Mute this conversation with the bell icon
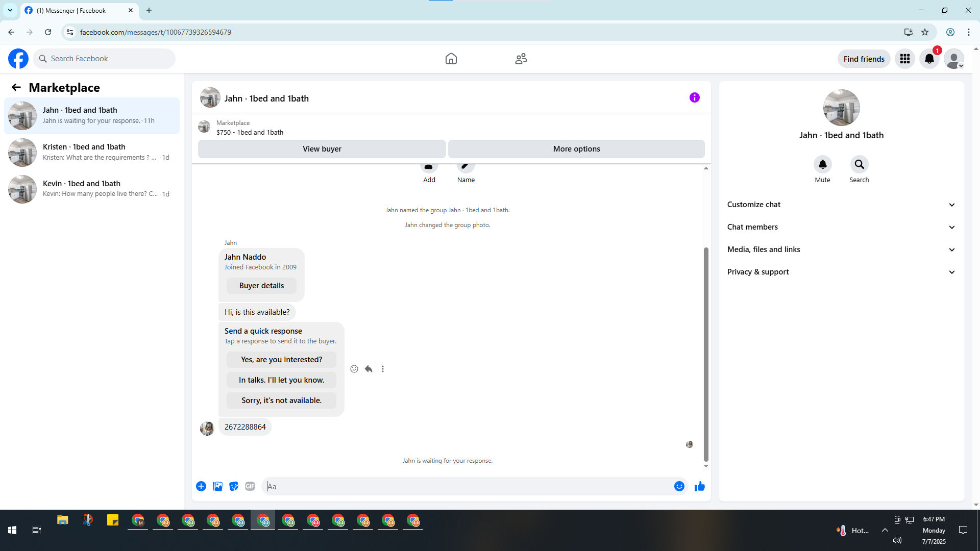This screenshot has width=980, height=551. [x=822, y=164]
